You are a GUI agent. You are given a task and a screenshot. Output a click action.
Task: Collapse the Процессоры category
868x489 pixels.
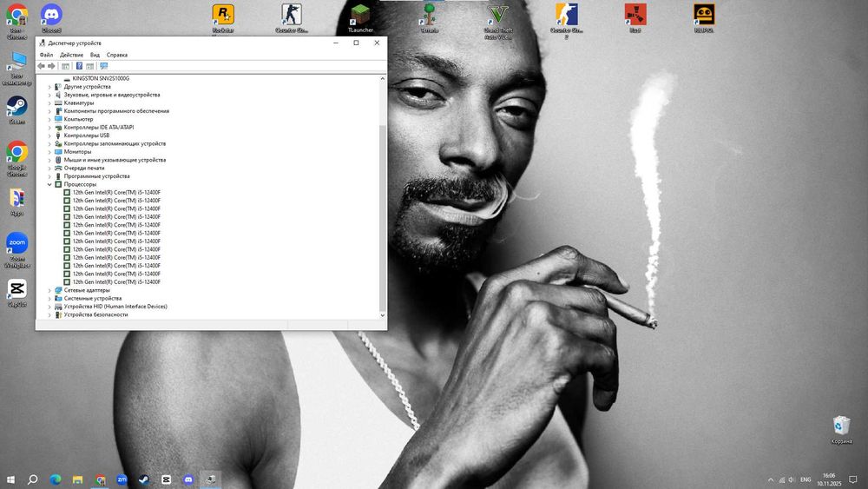(49, 184)
